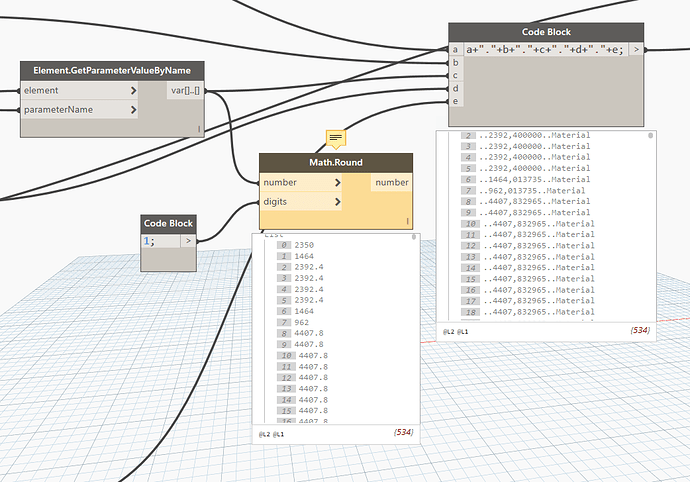
Task: Click the lacing indicator on Element.GetParameterValueByName node
Action: [x=199, y=128]
